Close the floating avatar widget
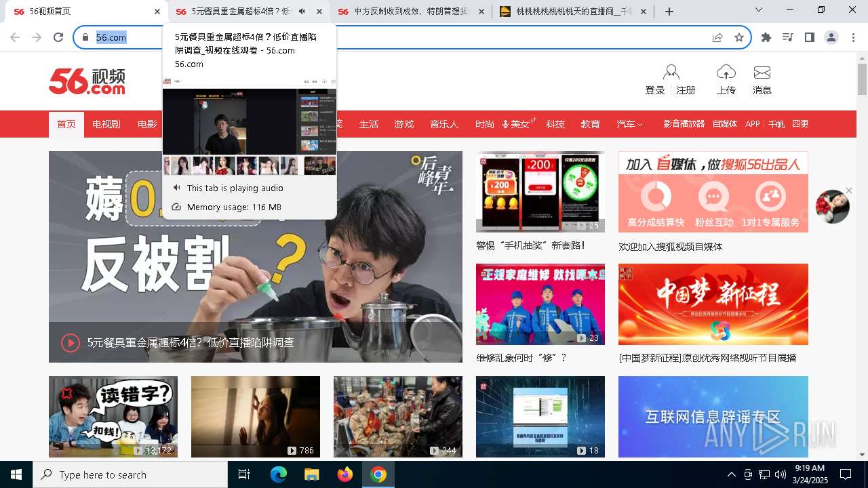 (848, 190)
